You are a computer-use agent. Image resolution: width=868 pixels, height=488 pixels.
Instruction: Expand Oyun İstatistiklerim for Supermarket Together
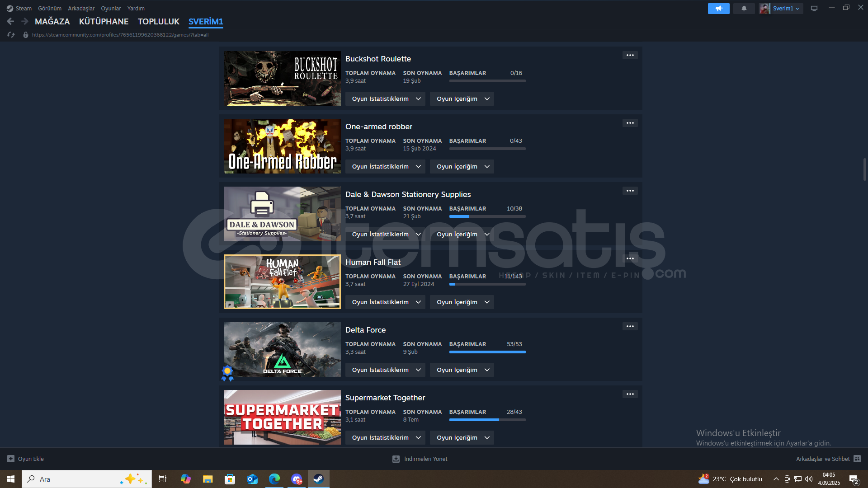pos(385,437)
